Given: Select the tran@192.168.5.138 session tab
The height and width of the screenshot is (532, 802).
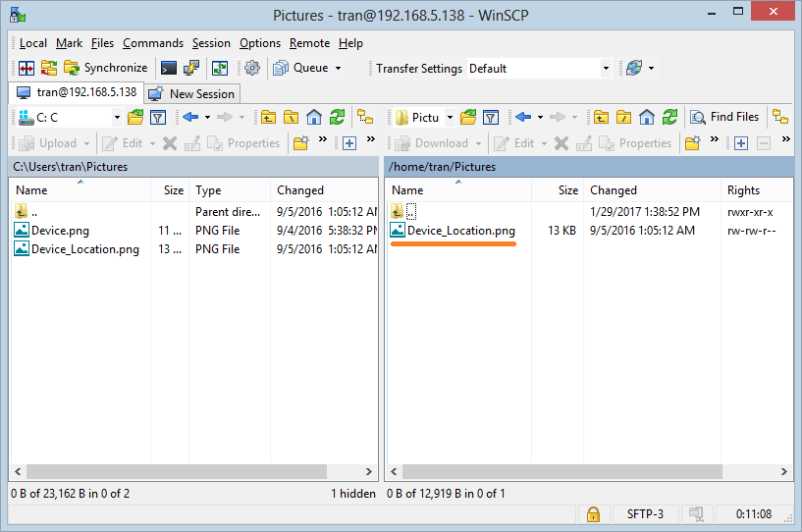Looking at the screenshot, I should [77, 92].
